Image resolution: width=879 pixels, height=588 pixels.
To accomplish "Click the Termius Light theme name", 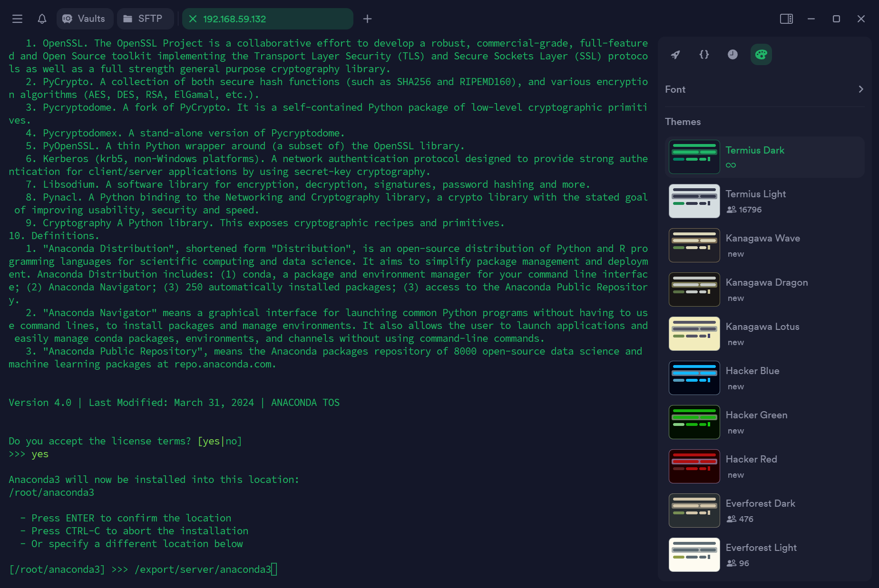I will click(755, 194).
